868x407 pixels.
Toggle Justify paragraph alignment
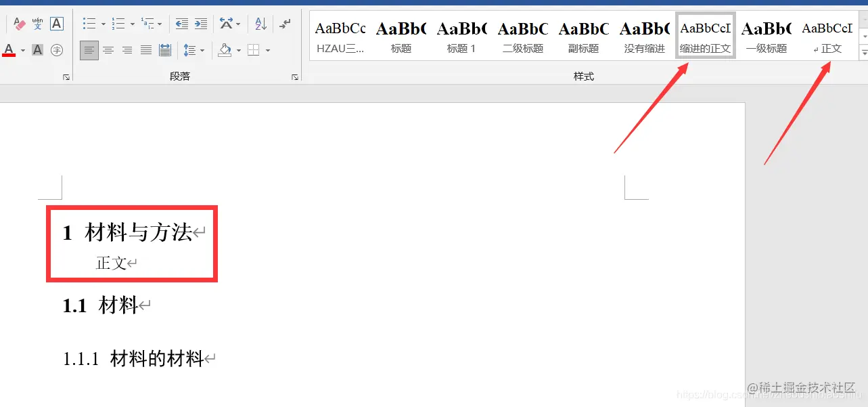click(x=146, y=50)
